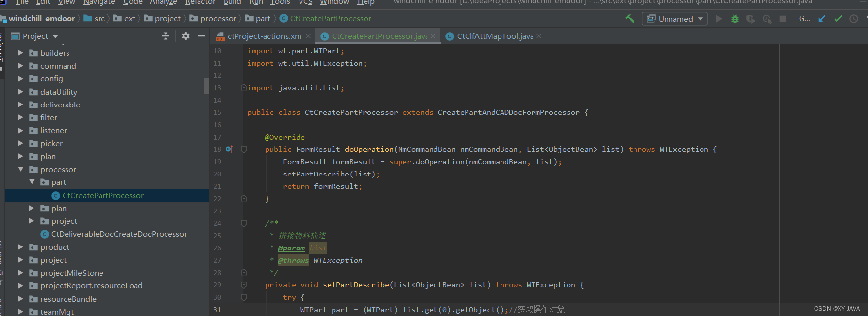This screenshot has height=316, width=868.
Task: Click the green Debug bug icon
Action: click(734, 19)
